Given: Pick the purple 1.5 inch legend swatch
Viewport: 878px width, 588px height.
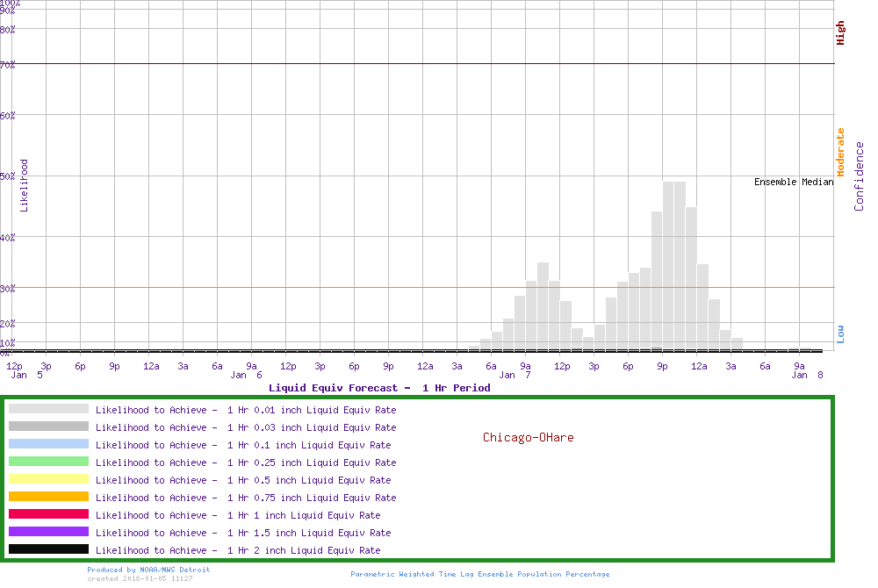Looking at the screenshot, I should [48, 532].
